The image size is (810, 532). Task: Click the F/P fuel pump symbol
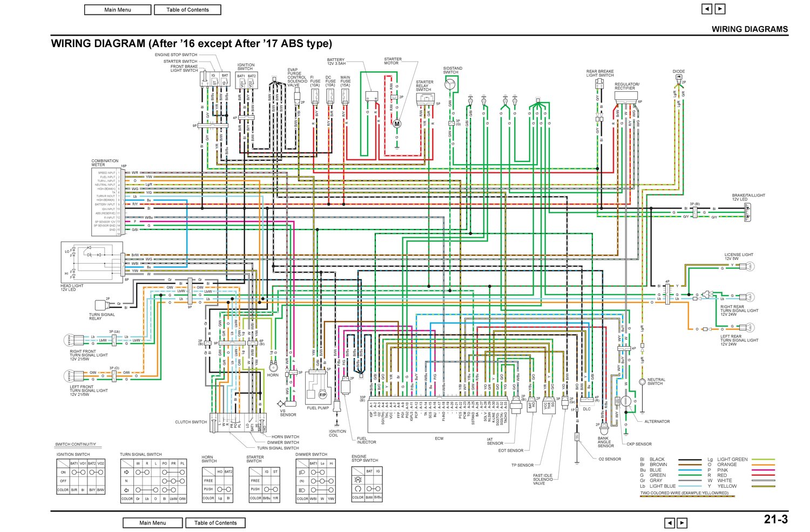tap(322, 395)
